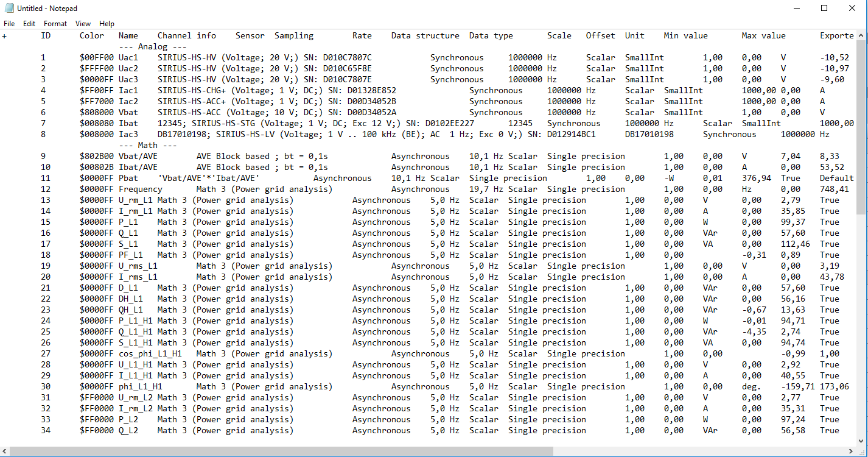868x457 pixels.
Task: Click the horizontal scrollbar left arrow
Action: [5, 452]
